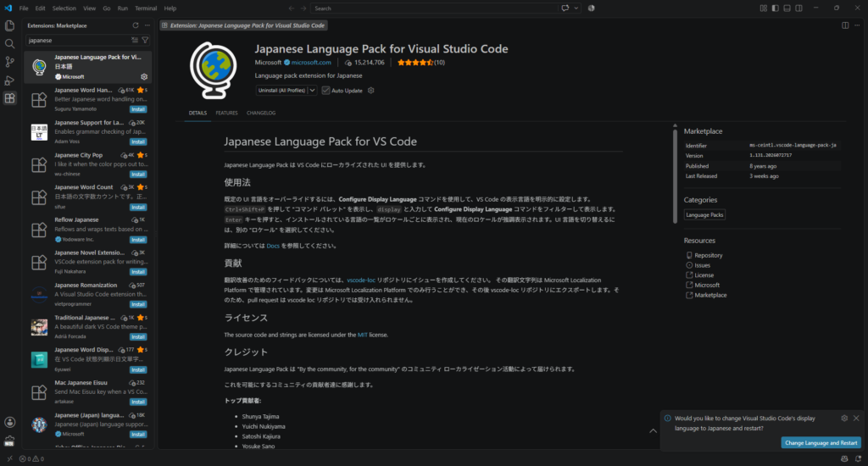This screenshot has height=466, width=868.
Task: Open the Accounts menu icon
Action: click(x=9, y=422)
